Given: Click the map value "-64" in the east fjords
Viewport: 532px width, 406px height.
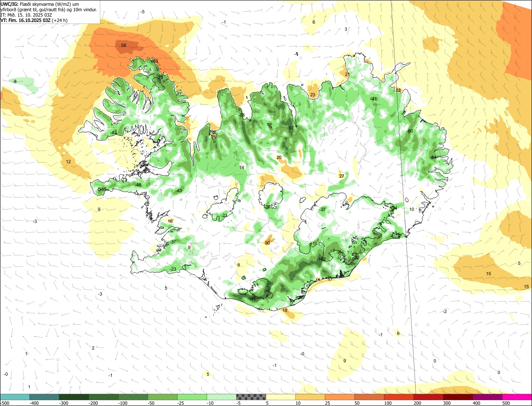Looking at the screenshot, I should coord(433,157).
